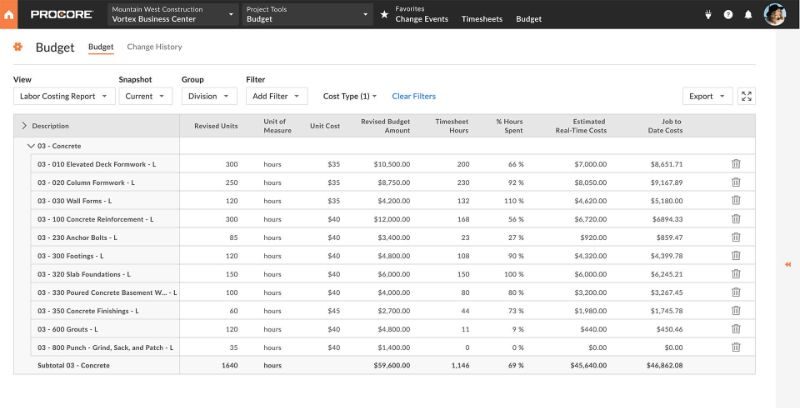Toggle fullscreen view of budget table
Viewport: 800px width, 408px height.
(x=746, y=96)
